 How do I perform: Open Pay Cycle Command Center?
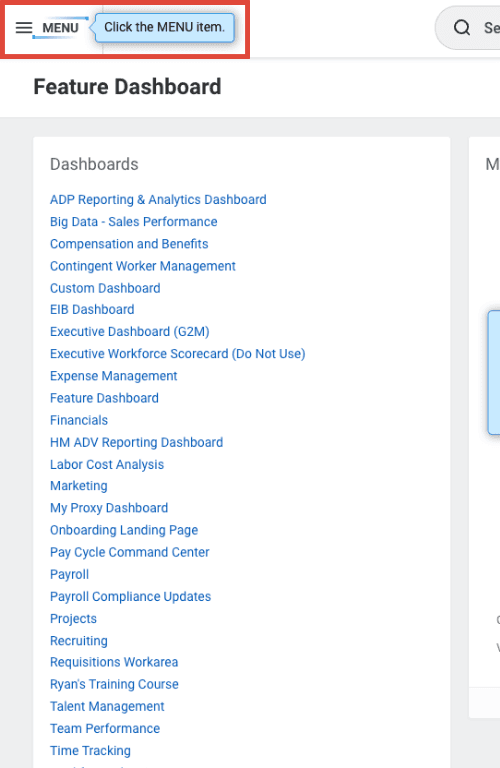(x=129, y=552)
